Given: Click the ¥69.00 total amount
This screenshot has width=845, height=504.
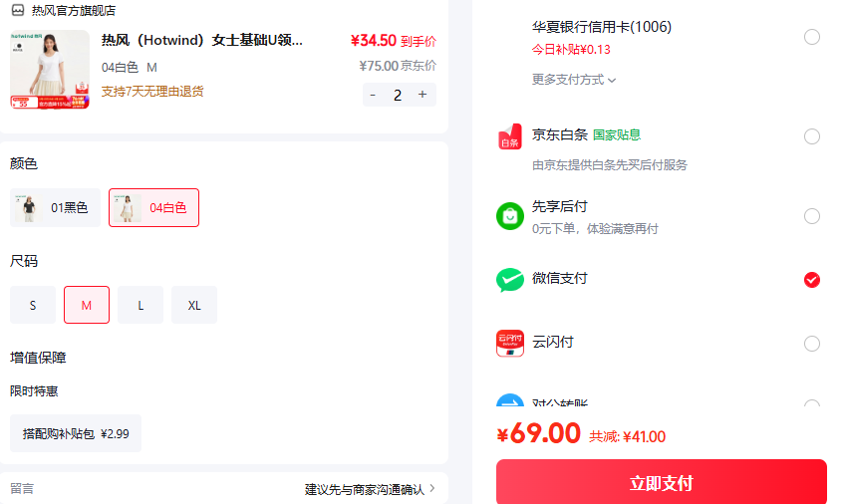Looking at the screenshot, I should (539, 433).
